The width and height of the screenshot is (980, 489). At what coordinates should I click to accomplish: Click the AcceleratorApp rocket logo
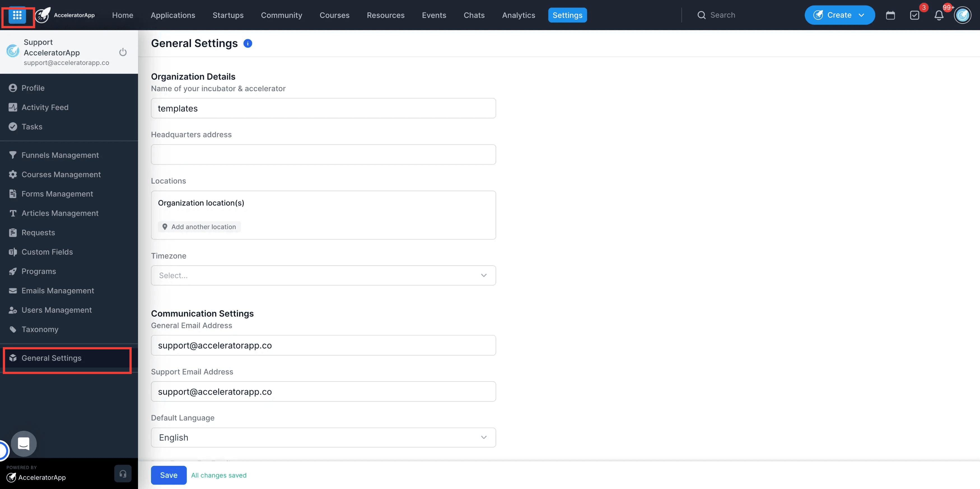click(x=43, y=15)
